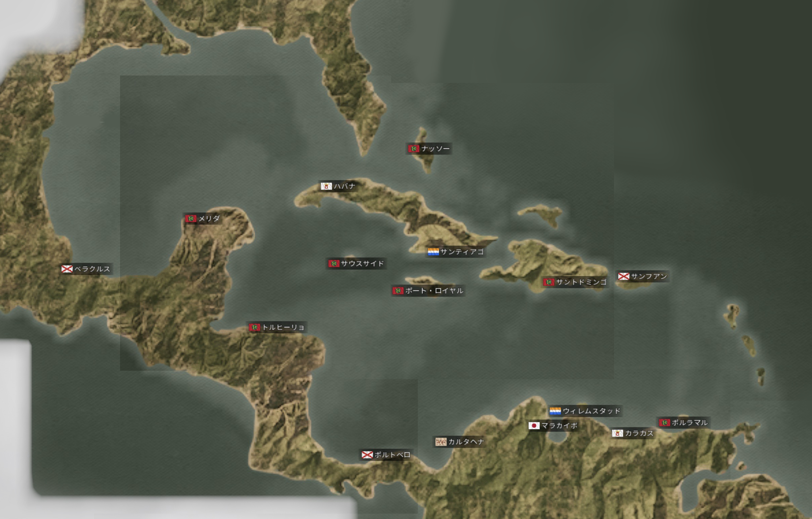Click the striped flag at ウィレムスタッド
Viewport: 812px width, 519px height.
tap(555, 411)
